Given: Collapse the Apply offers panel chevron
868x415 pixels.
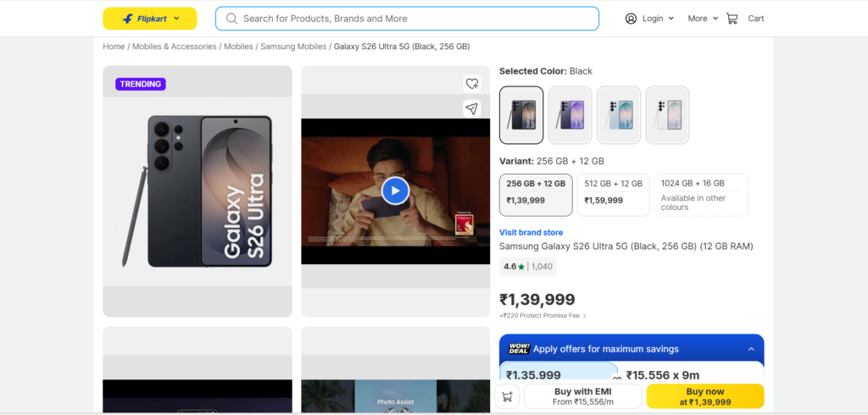Looking at the screenshot, I should [751, 349].
